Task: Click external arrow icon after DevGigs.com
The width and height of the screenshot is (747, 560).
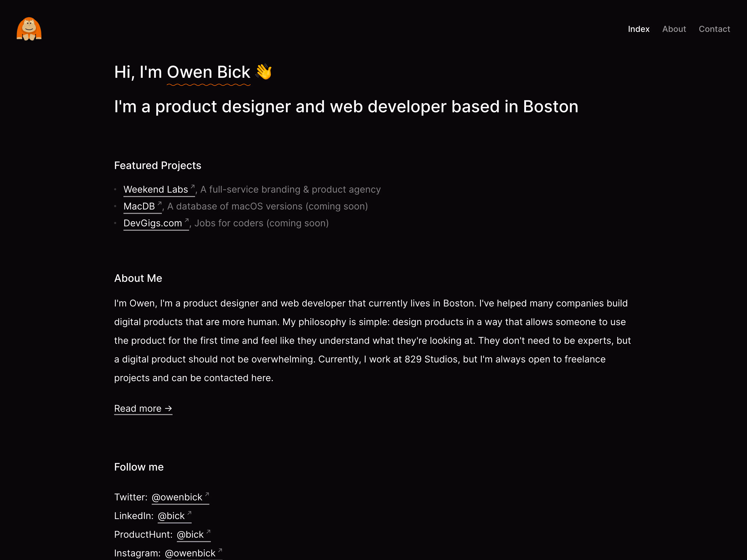Action: click(x=186, y=220)
